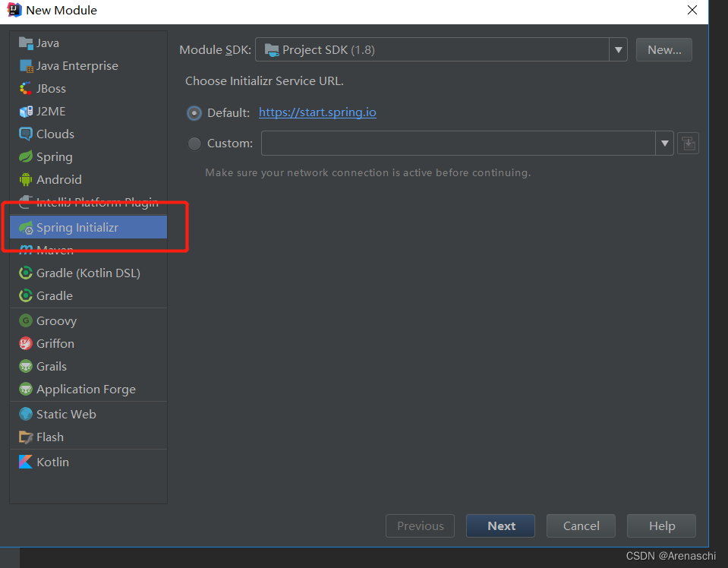Click the Spring green leaf icon

[x=26, y=157]
